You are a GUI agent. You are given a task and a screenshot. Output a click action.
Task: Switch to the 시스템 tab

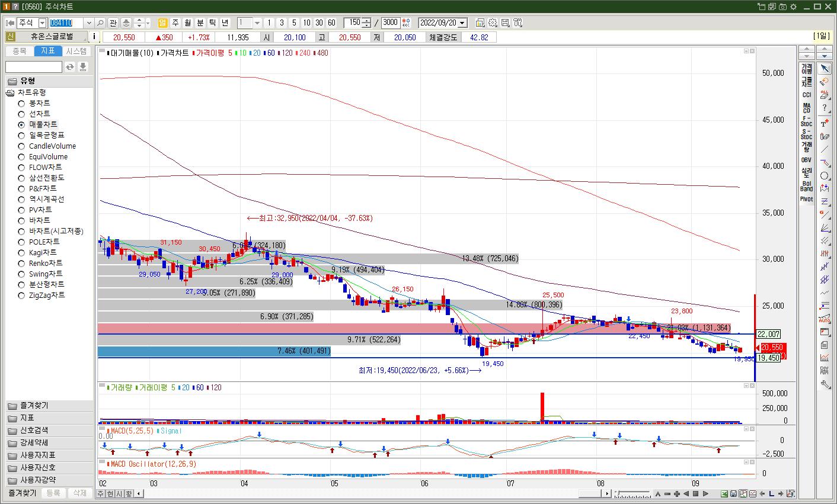pos(76,52)
